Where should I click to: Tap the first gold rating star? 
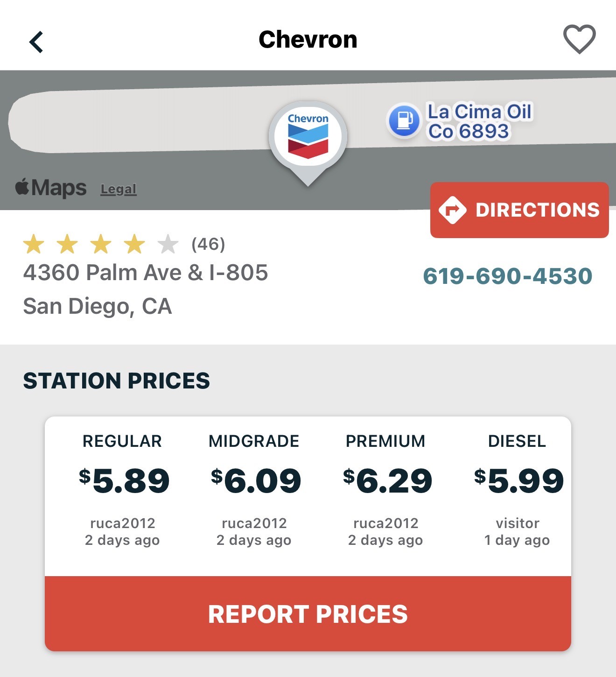(34, 244)
